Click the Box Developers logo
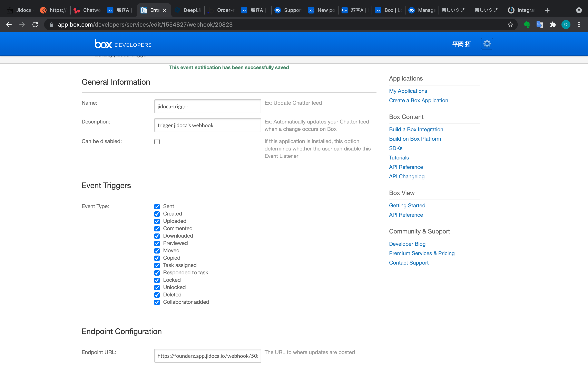588x368 pixels. (123, 44)
